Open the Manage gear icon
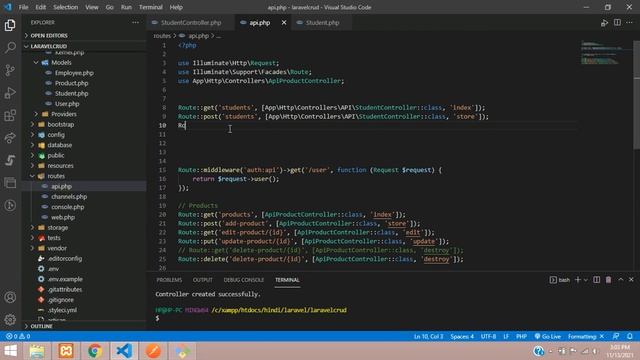 coord(10,319)
